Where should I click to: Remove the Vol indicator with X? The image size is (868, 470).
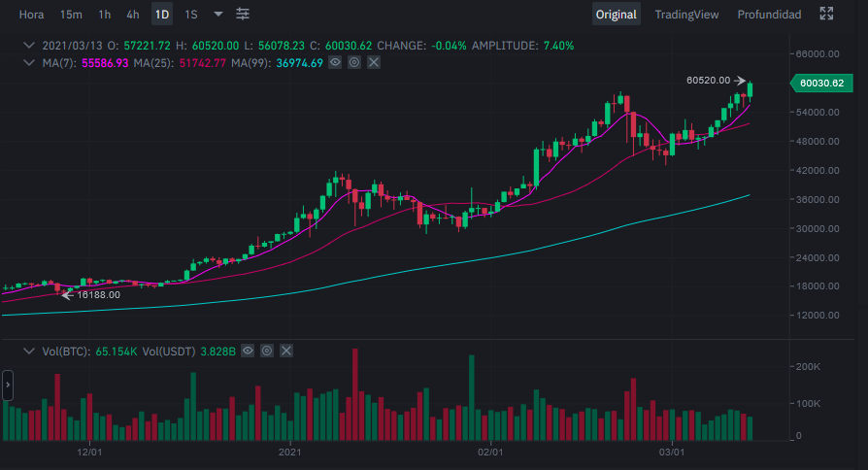(x=286, y=351)
